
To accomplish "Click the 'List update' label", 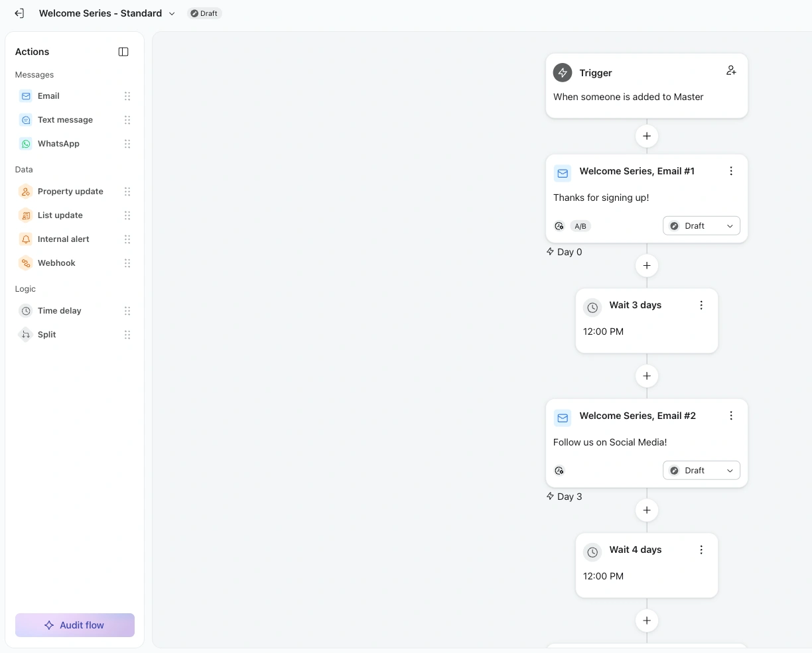I will coord(60,215).
